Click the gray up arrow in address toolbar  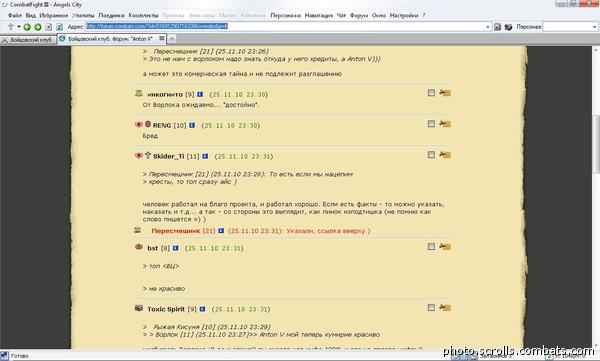coord(11,26)
